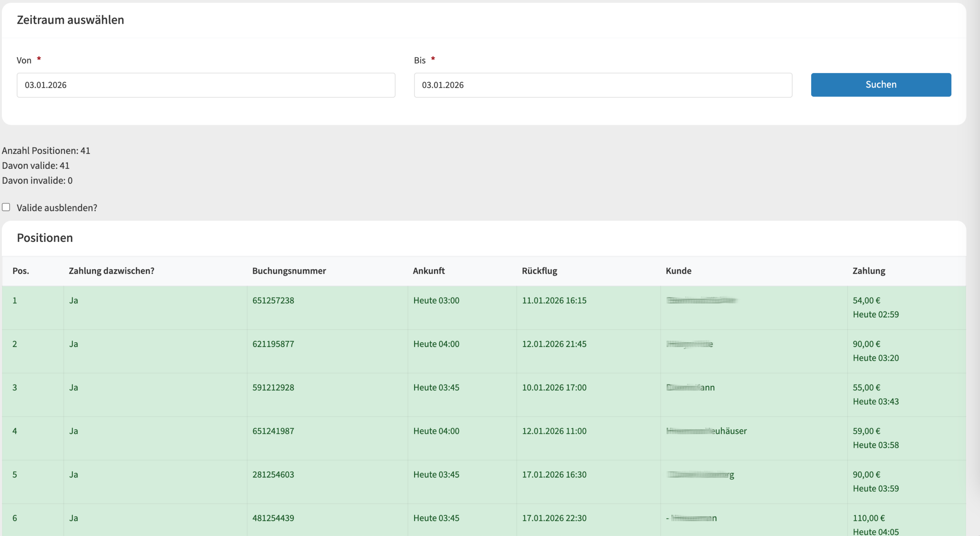
Task: Click the Von date input field
Action: pos(206,85)
